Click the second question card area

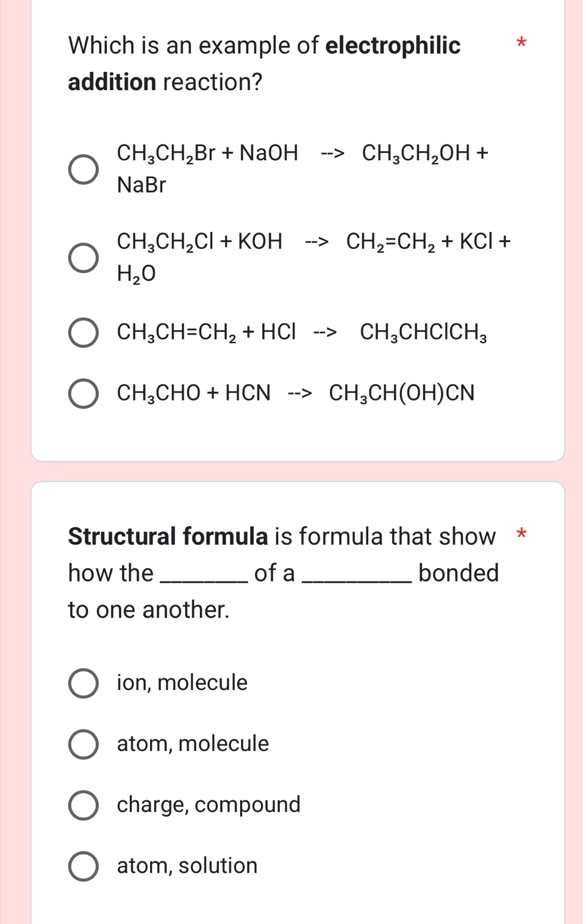(x=299, y=701)
